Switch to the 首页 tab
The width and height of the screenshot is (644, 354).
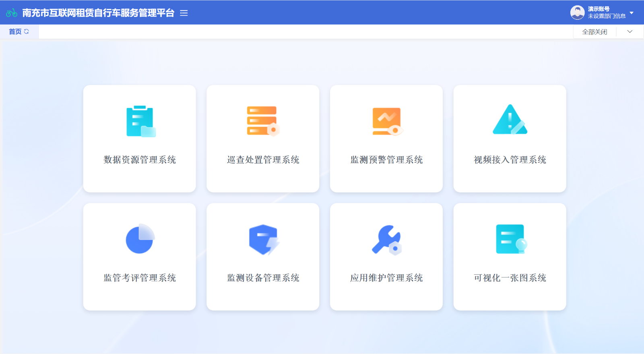[15, 32]
